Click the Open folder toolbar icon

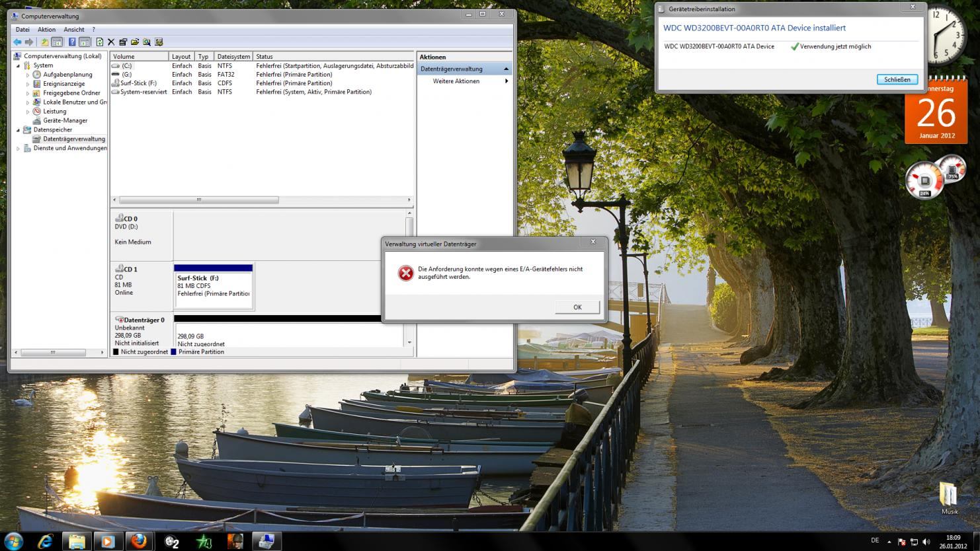click(135, 42)
